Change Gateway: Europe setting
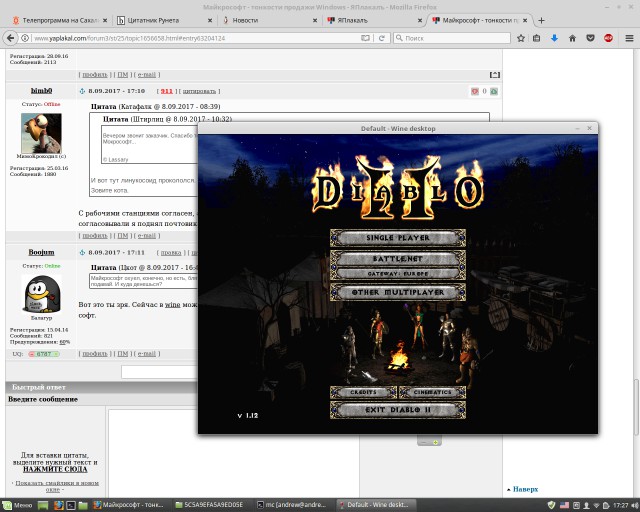This screenshot has width=640, height=512. point(398,274)
